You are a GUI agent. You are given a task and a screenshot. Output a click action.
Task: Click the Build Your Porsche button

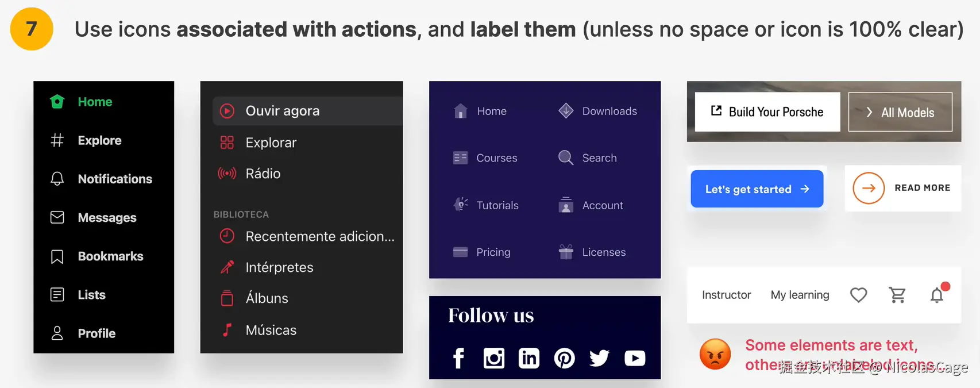pos(767,112)
